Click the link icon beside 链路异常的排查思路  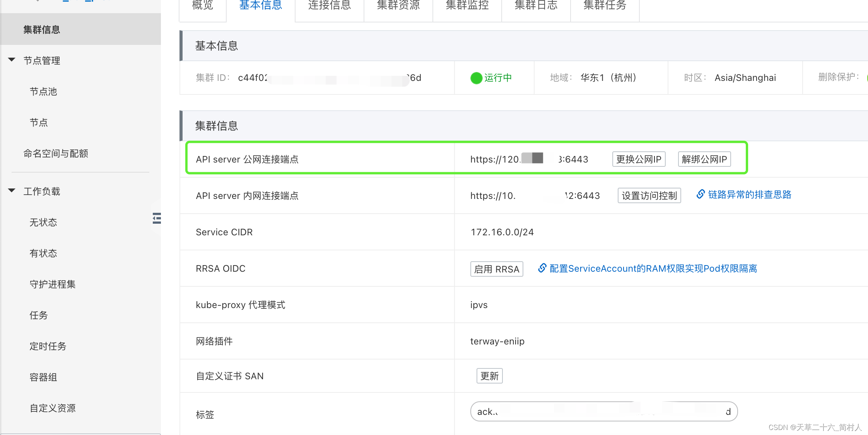701,194
